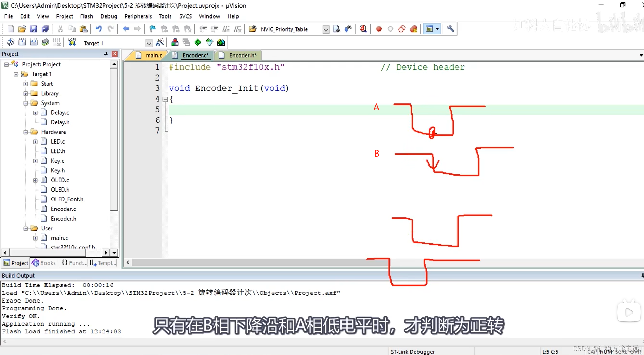
Task: Paste from clipboard icon
Action: click(x=83, y=29)
